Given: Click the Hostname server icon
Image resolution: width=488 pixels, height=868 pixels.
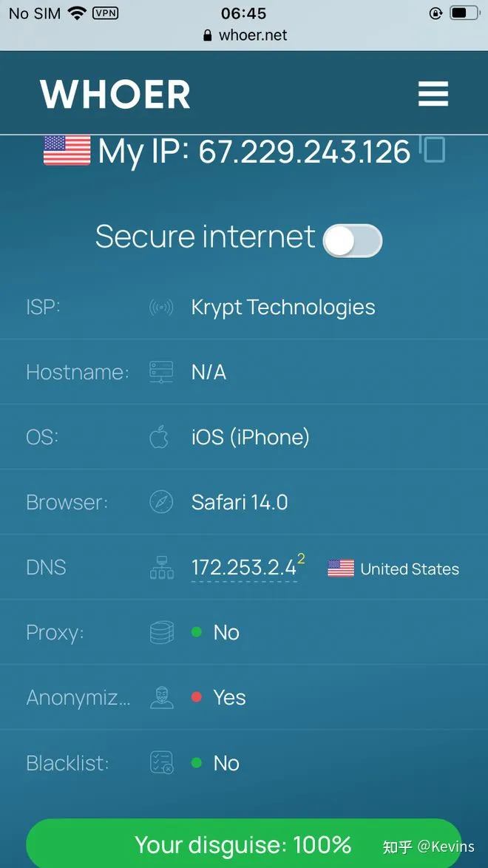Looking at the screenshot, I should tap(161, 372).
